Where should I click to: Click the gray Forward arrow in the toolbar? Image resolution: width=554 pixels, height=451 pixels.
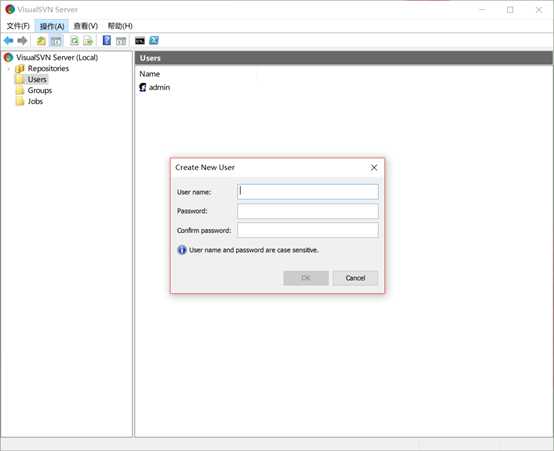coord(22,41)
